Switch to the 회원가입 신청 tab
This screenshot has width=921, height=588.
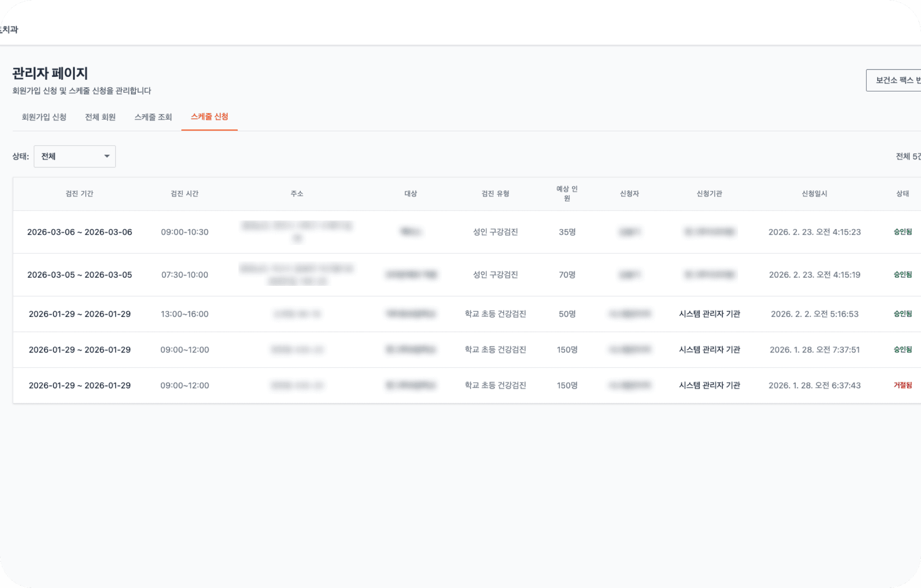44,117
